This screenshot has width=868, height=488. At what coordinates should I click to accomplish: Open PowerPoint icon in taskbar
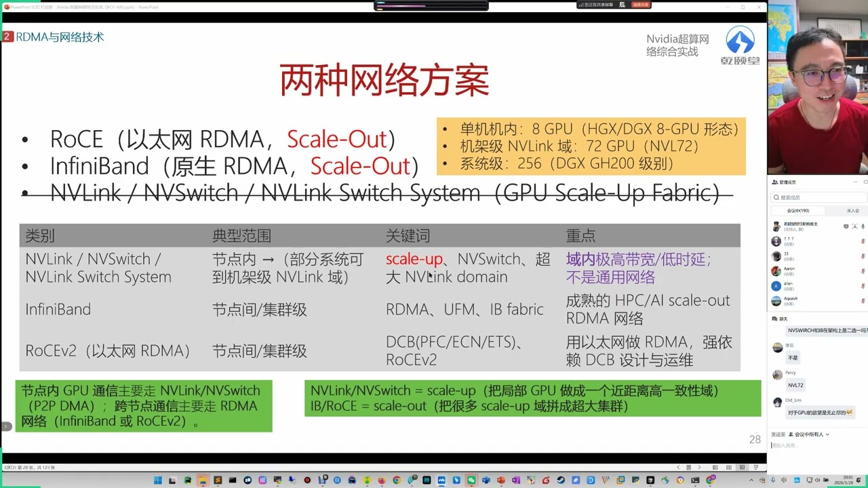[x=501, y=480]
